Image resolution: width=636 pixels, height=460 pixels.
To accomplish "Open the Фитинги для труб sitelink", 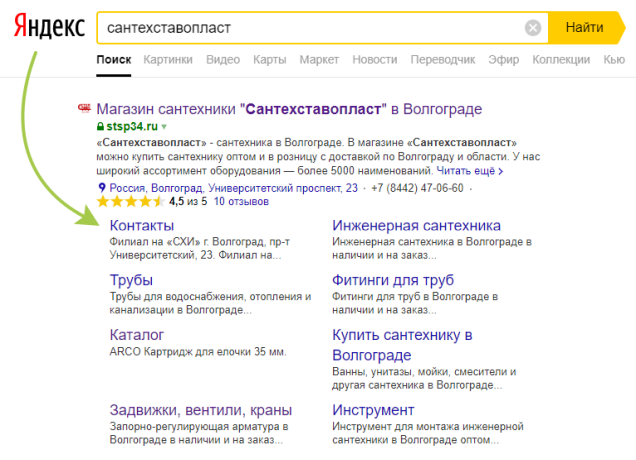I will (393, 280).
